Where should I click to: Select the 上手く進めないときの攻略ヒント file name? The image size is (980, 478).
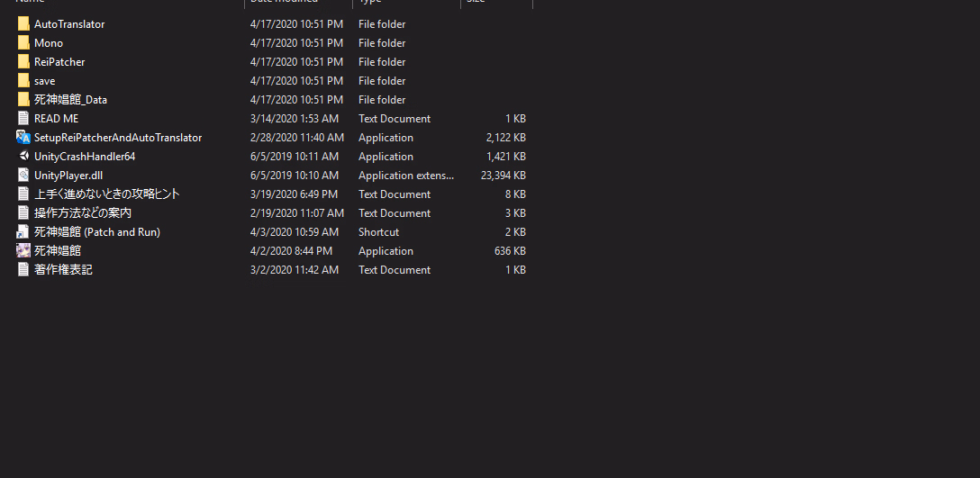point(107,194)
